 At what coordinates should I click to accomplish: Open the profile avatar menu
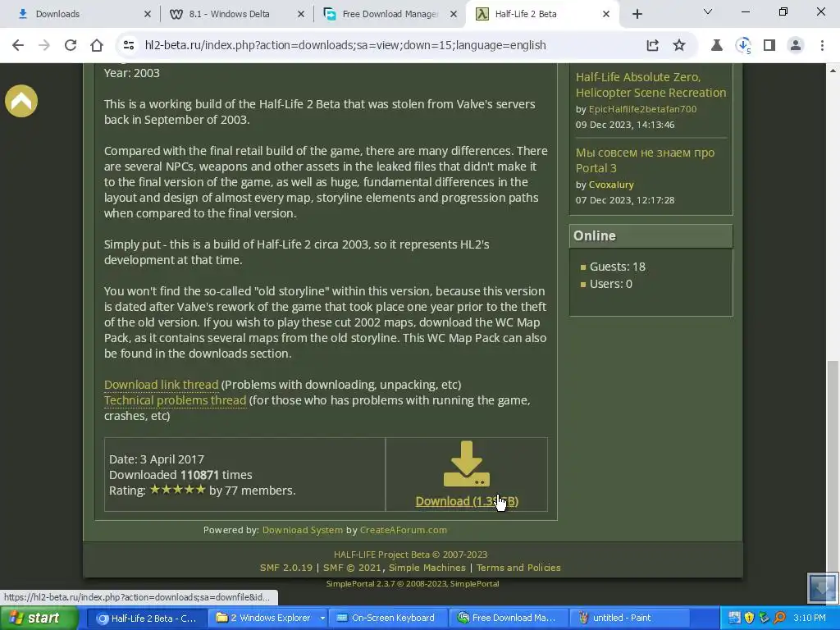(796, 46)
